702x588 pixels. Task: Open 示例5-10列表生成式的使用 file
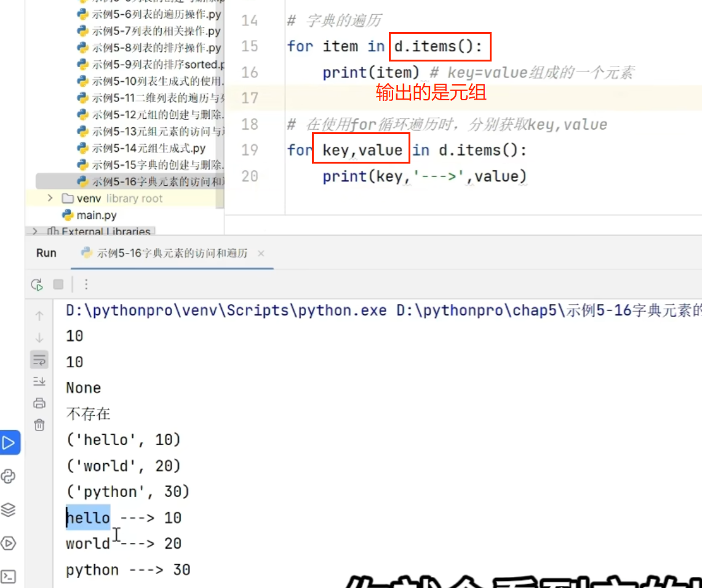tap(150, 81)
